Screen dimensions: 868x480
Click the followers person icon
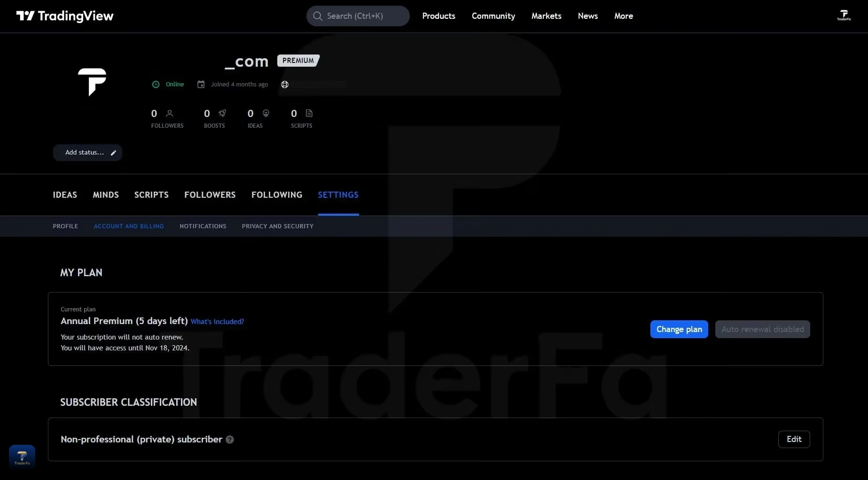click(x=170, y=113)
